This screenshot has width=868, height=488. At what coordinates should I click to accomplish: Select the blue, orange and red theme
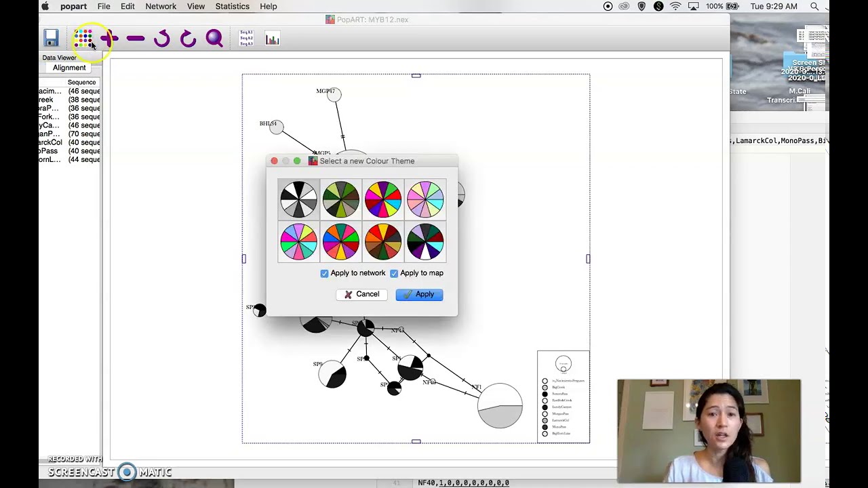point(340,241)
